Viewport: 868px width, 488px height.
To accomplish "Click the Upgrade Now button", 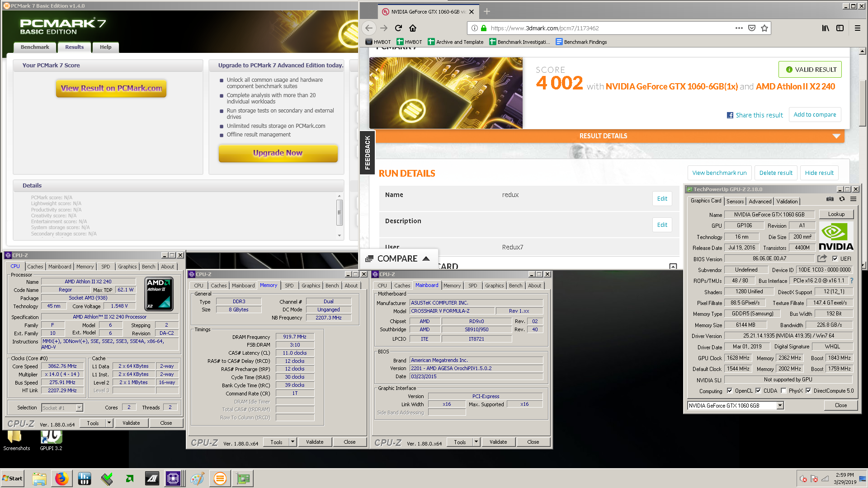I will pyautogui.click(x=278, y=153).
